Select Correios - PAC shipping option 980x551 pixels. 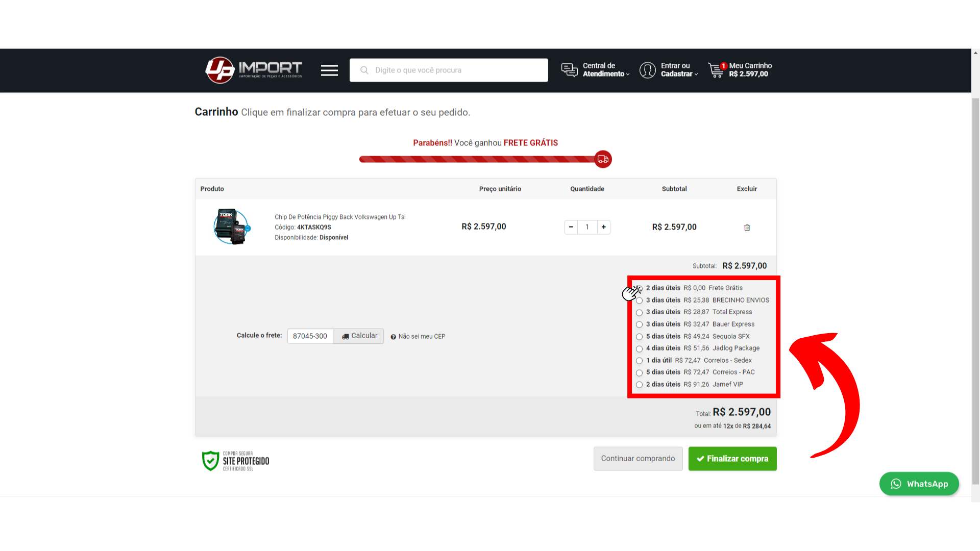click(x=639, y=372)
